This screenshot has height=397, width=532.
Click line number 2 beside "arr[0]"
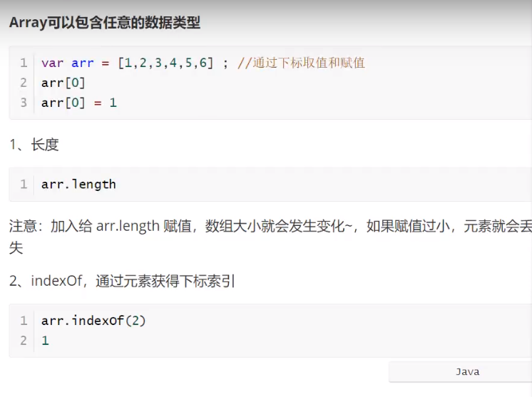pos(24,83)
